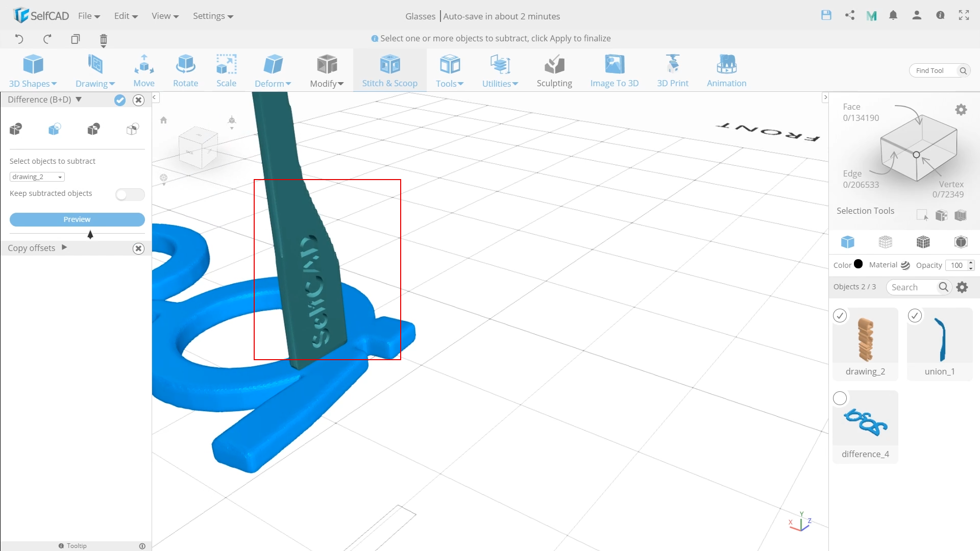The width and height of the screenshot is (980, 551).
Task: Open the 3D Shapes tool menu
Action: tap(33, 71)
